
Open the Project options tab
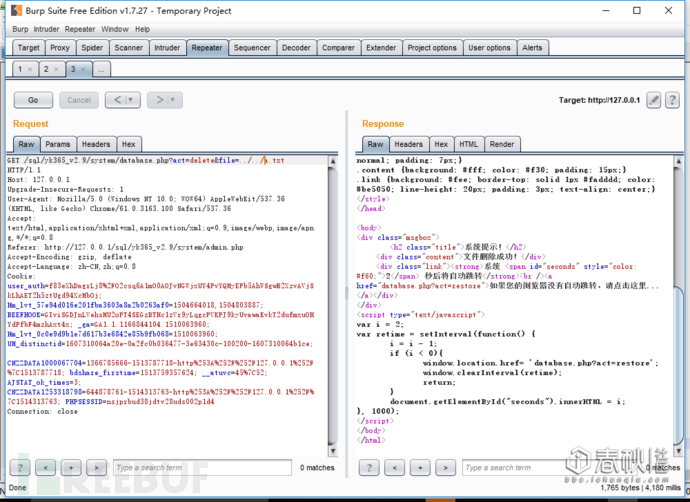point(432,48)
